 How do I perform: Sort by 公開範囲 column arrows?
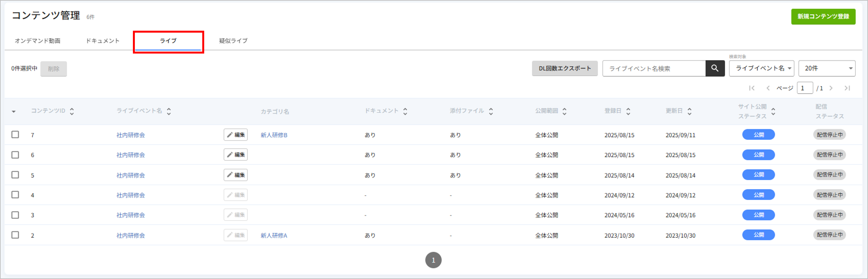pos(564,111)
